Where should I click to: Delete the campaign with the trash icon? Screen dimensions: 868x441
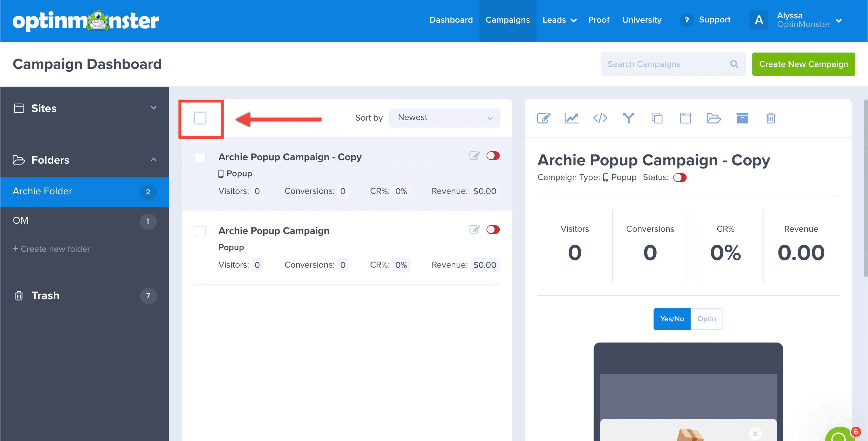771,118
